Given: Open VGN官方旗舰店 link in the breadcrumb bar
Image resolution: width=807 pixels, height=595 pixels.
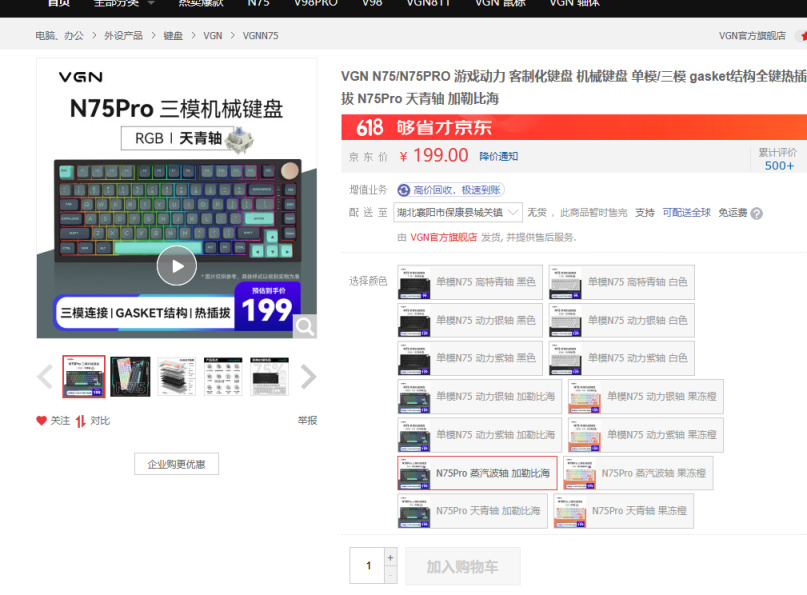Looking at the screenshot, I should [752, 36].
